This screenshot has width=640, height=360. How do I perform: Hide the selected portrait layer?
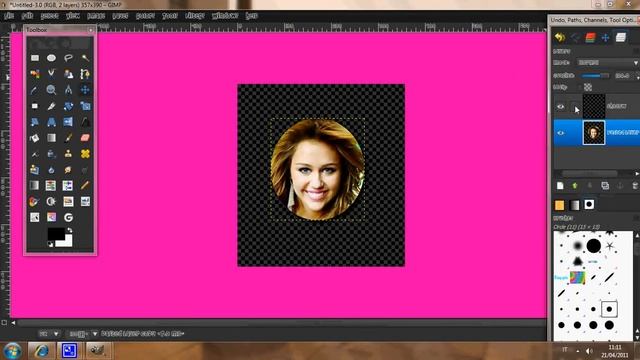pos(560,133)
